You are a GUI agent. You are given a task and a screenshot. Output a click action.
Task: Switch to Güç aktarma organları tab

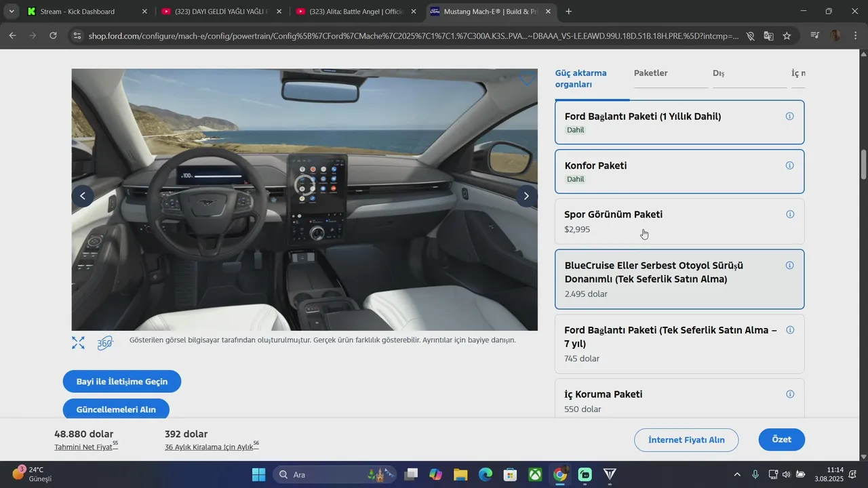point(592,79)
